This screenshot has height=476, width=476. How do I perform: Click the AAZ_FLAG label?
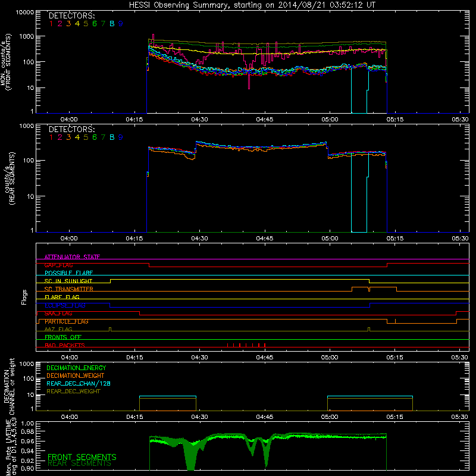58,330
